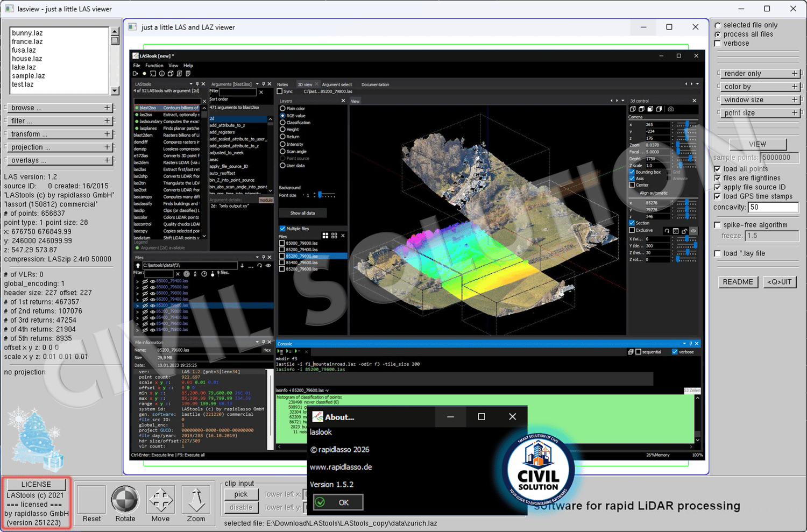Expand the 'filter ...' section
The width and height of the screenshot is (807, 532).
tap(60, 121)
